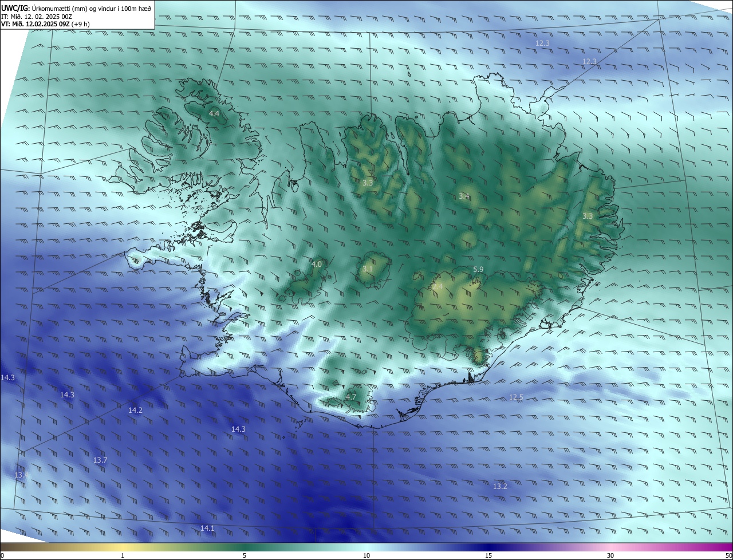Click the 14.2 value label in the southwest sea
Viewport: 733px width, 560px height.
pos(135,410)
